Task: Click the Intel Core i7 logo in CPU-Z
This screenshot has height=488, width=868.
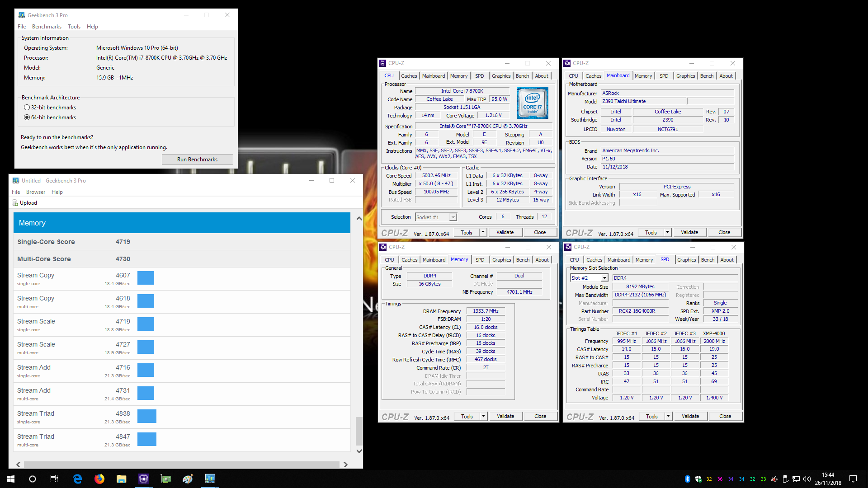Action: [532, 103]
